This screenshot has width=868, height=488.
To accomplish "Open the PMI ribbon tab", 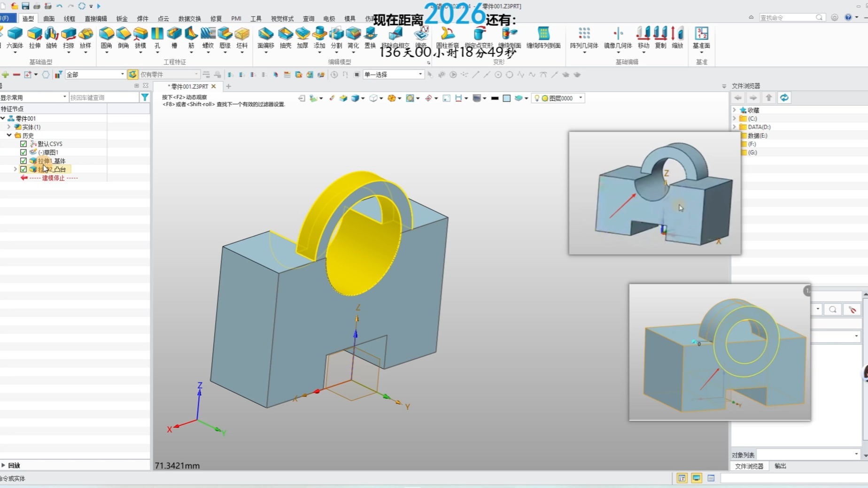I will [236, 18].
